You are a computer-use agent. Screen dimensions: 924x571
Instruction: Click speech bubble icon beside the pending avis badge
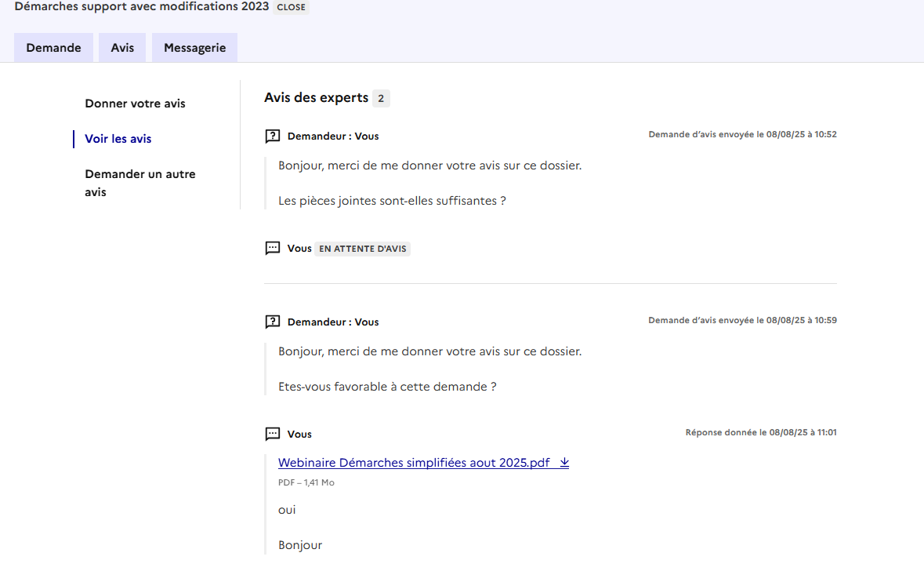273,249
